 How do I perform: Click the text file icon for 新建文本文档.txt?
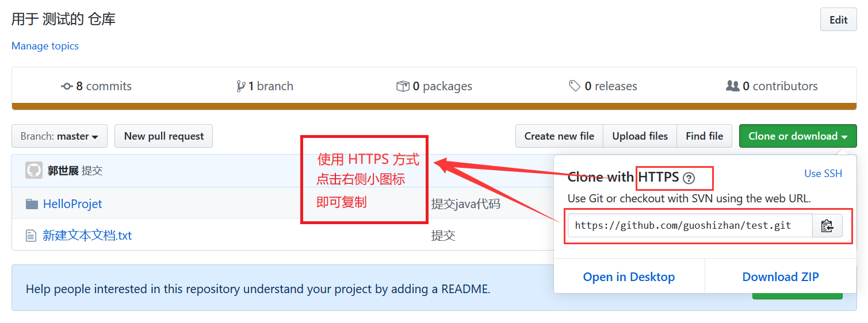click(x=31, y=236)
